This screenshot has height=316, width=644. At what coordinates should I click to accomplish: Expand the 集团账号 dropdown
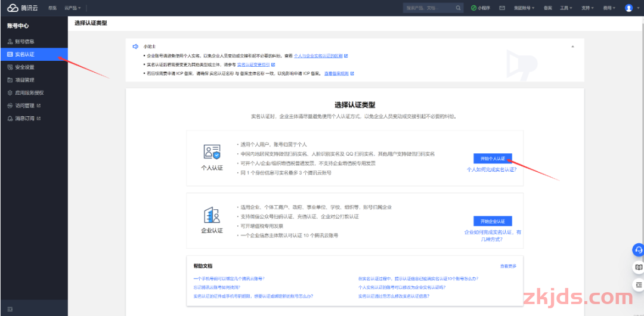click(524, 8)
